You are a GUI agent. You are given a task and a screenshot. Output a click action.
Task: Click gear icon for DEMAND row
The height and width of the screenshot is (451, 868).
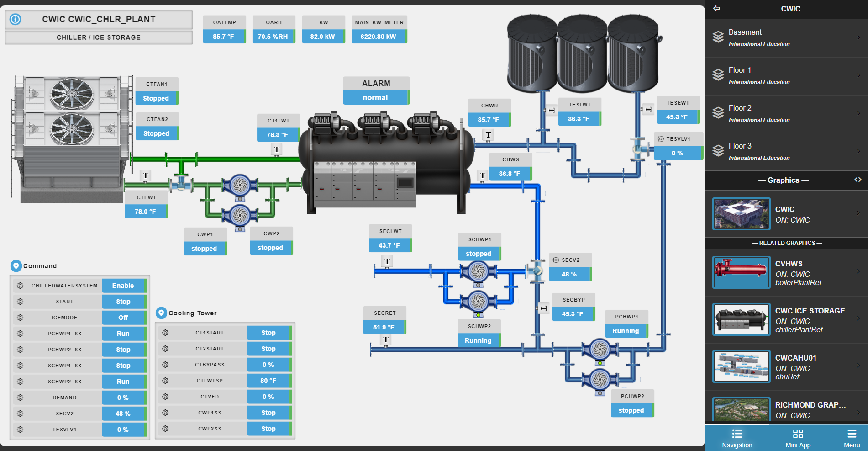pos(20,398)
